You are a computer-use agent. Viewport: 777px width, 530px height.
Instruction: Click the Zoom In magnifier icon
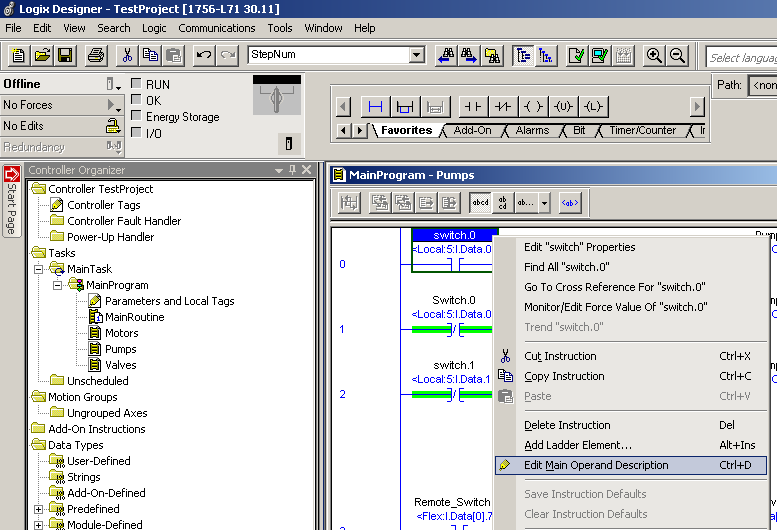654,55
